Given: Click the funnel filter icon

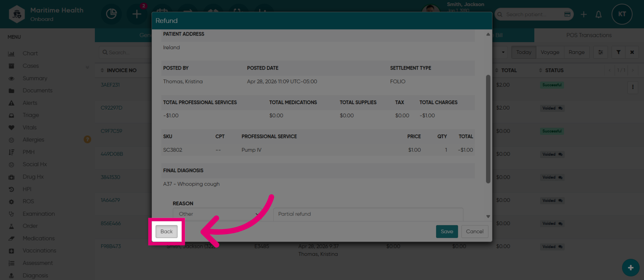Looking at the screenshot, I should tap(618, 52).
